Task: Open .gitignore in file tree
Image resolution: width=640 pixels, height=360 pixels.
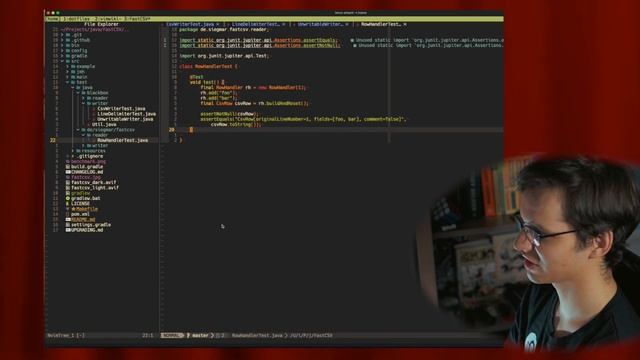Action: coord(90,156)
